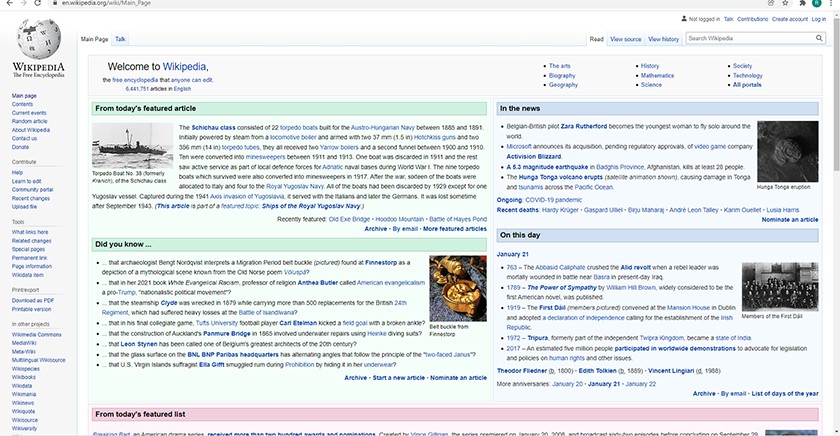Click What links here under Tools

30,232
